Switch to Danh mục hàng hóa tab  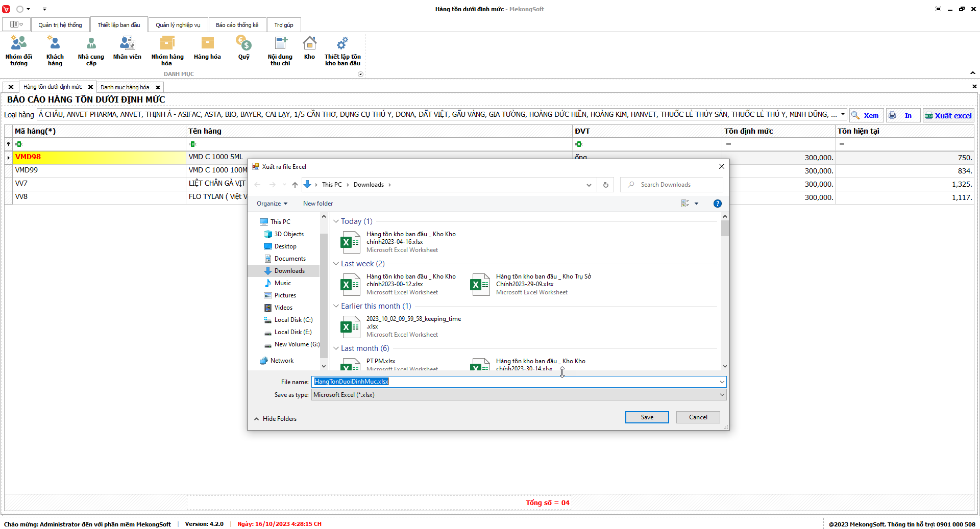pos(125,87)
